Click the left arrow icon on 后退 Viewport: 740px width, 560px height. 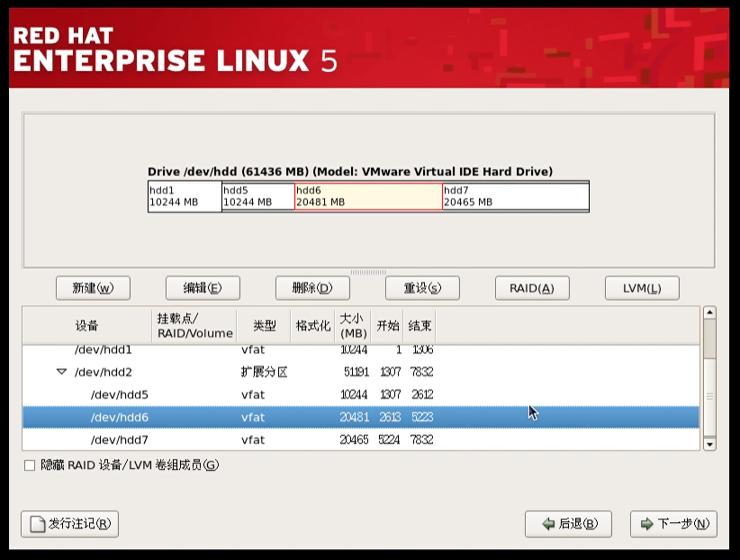(548, 524)
